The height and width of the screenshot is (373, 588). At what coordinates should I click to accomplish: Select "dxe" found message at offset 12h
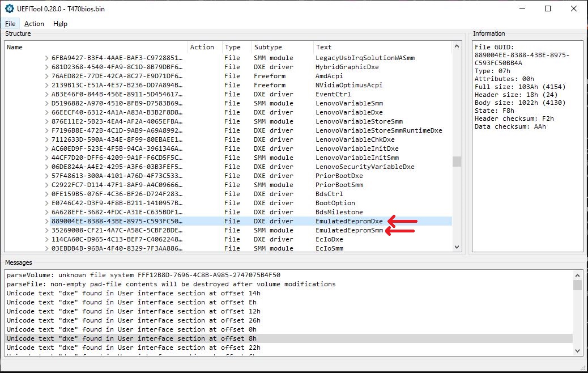click(134, 311)
